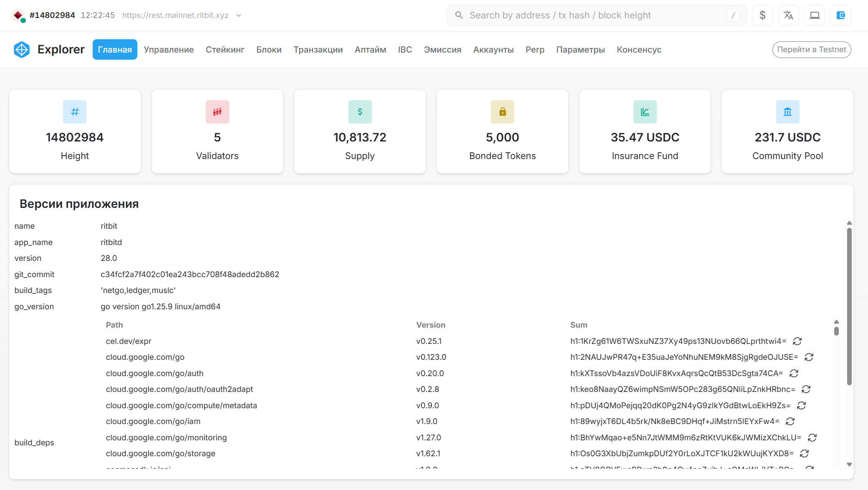
Task: Click the Insurance Fund chart icon
Action: tap(645, 112)
